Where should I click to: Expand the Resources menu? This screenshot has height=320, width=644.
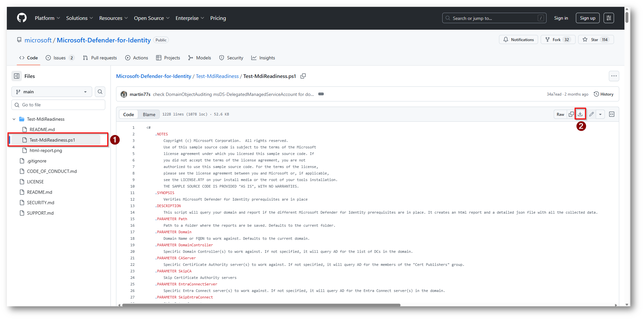point(113,18)
